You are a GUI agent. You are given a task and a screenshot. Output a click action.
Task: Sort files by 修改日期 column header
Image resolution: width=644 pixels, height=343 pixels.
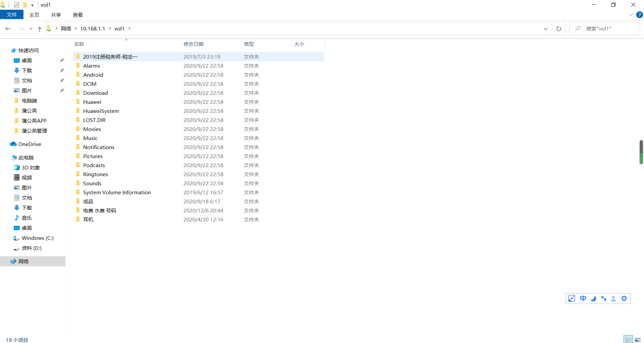(194, 44)
